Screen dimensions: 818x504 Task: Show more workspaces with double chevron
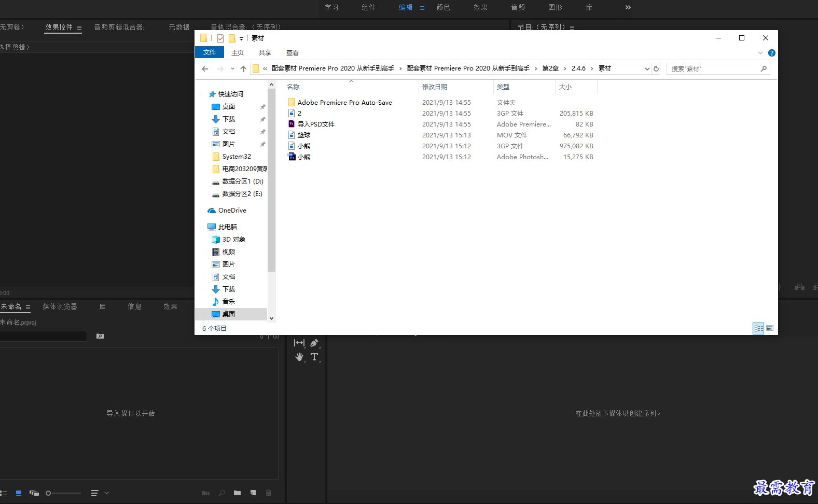[x=628, y=7]
